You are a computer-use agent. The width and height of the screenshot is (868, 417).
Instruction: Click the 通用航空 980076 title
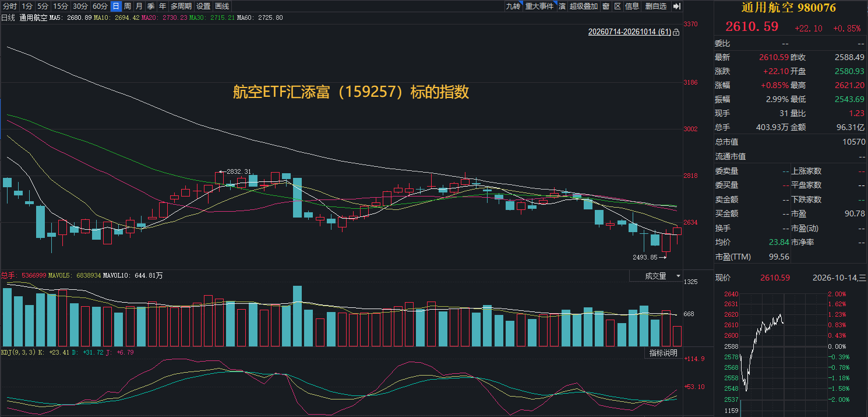click(788, 8)
